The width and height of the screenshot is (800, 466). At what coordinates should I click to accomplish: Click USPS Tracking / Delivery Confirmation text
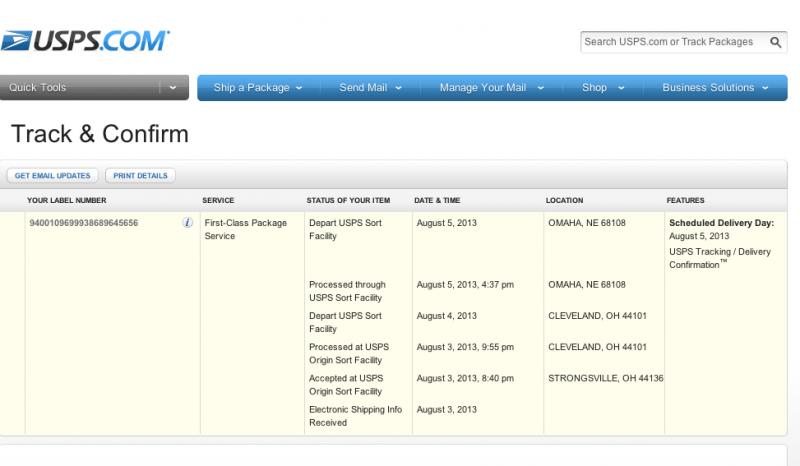coord(720,258)
